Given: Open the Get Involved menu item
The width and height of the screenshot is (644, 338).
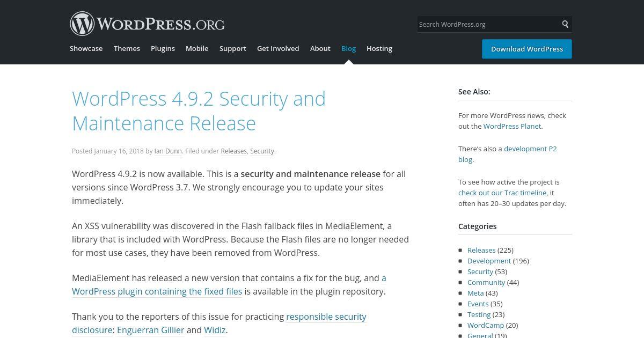Looking at the screenshot, I should (x=278, y=48).
